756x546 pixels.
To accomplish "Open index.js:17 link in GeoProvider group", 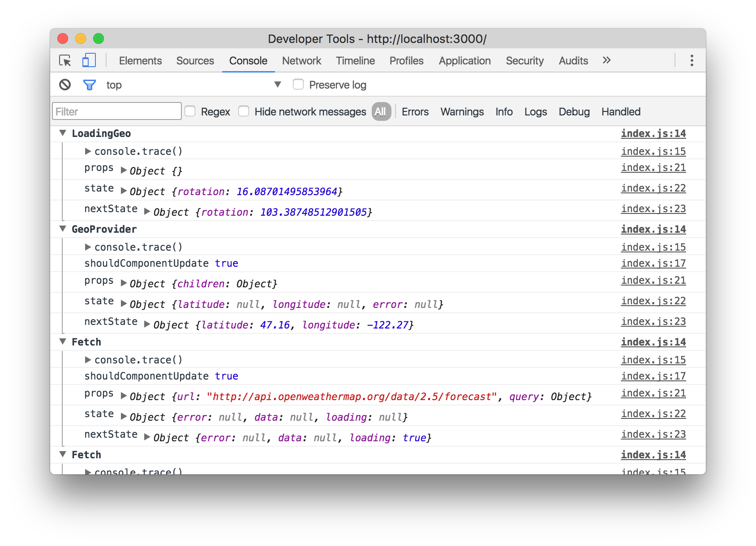I will (x=653, y=263).
